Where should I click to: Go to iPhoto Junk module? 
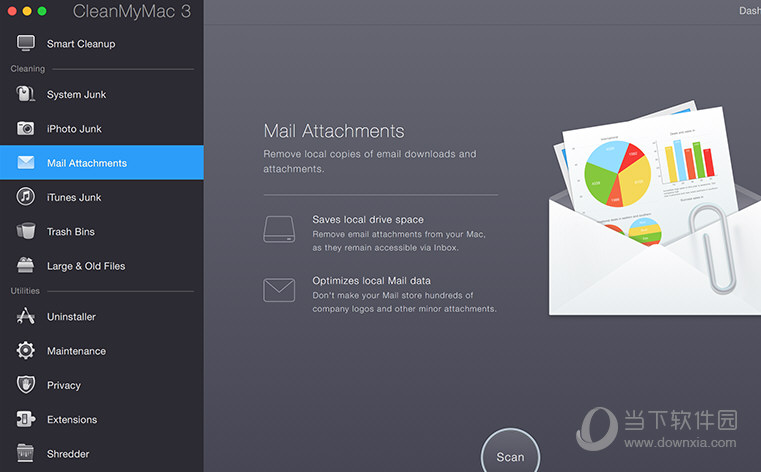click(x=102, y=129)
